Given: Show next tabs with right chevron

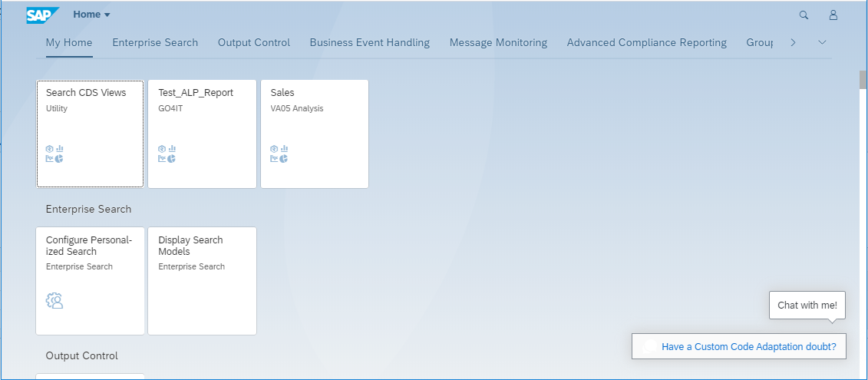Looking at the screenshot, I should click(x=794, y=42).
